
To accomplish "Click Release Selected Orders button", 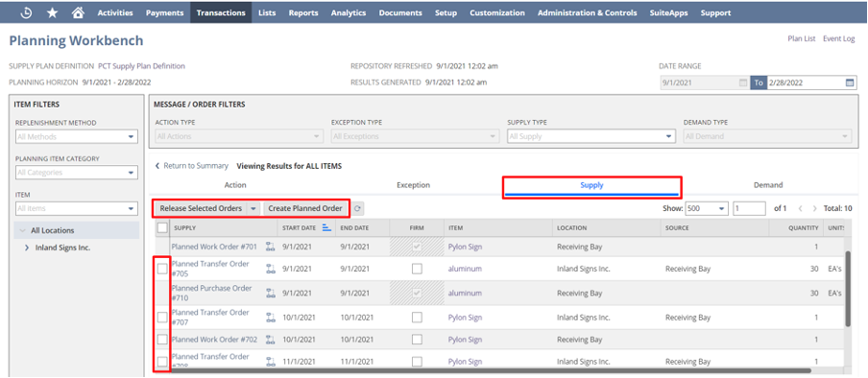I will (201, 208).
